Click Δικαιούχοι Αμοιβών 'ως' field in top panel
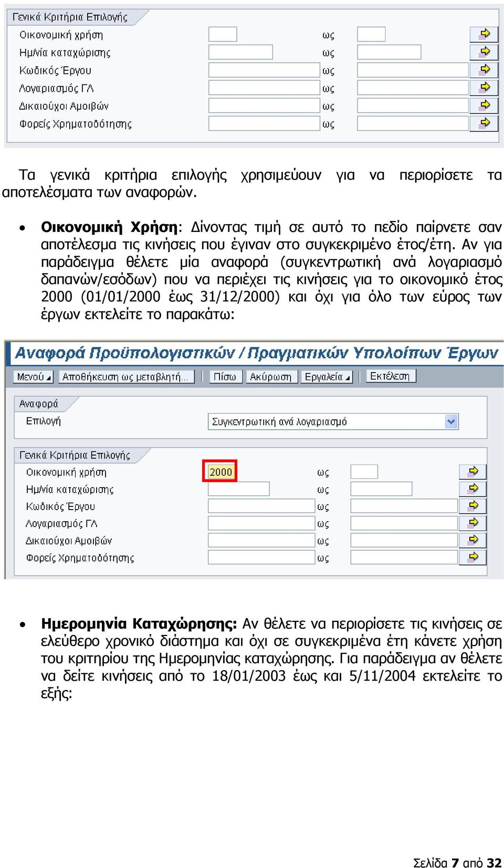The width and height of the screenshot is (504, 868). [413, 105]
